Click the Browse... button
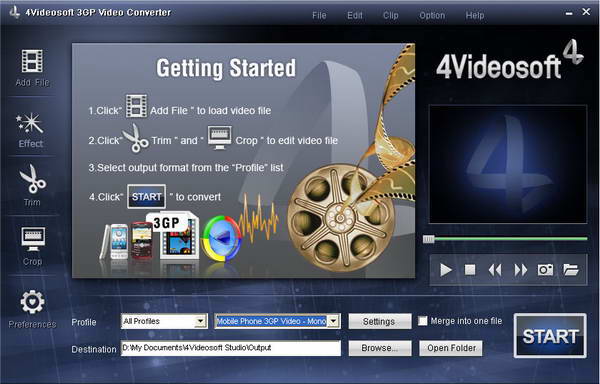 (x=380, y=348)
